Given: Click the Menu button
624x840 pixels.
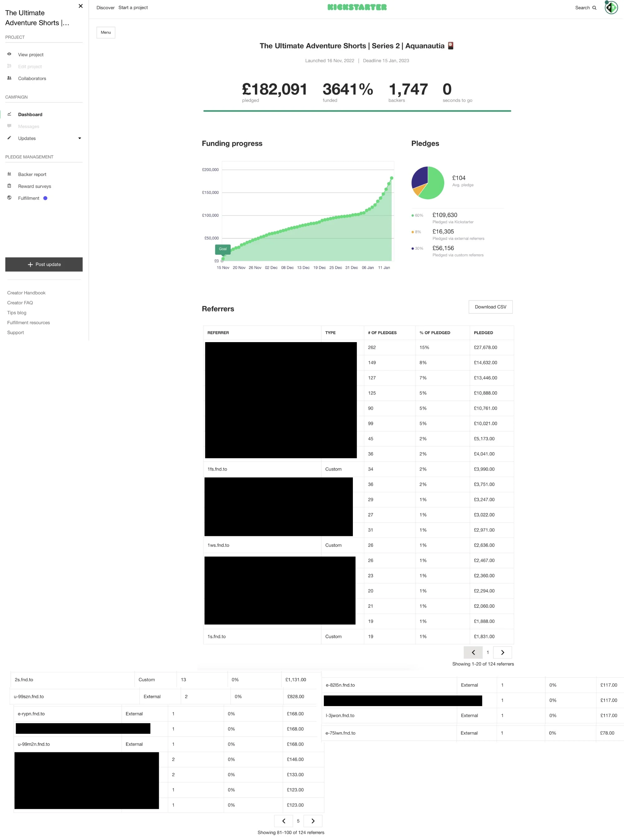Looking at the screenshot, I should click(106, 32).
